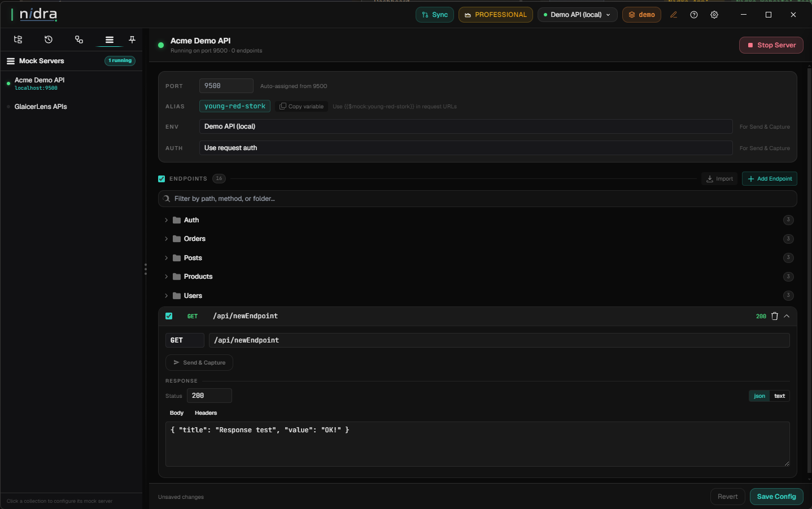Click the Import endpoints button

719,179
